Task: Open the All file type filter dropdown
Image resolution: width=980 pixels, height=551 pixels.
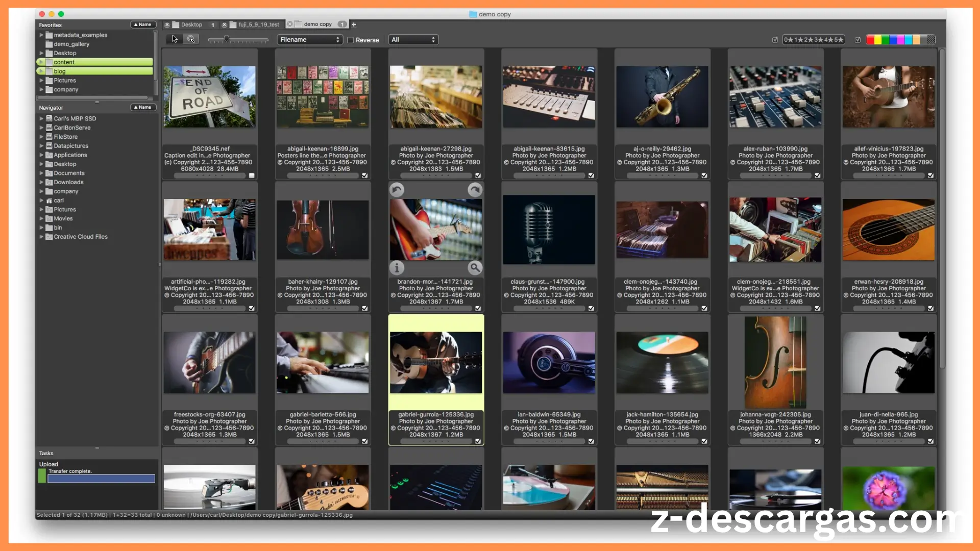Action: click(413, 39)
